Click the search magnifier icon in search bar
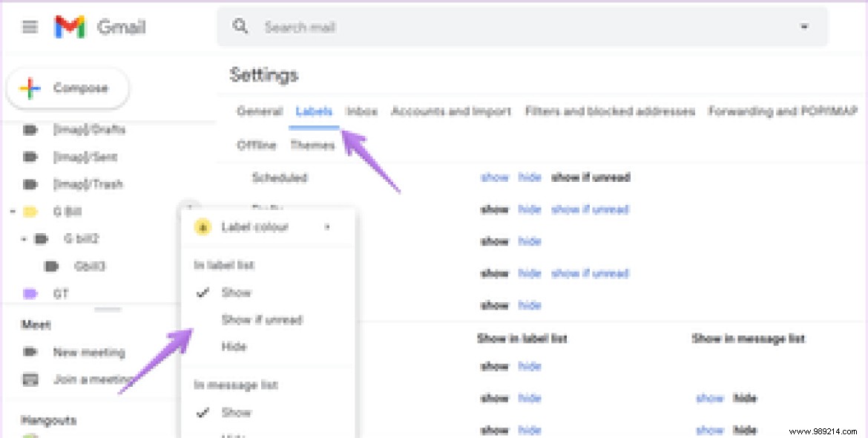 241,26
